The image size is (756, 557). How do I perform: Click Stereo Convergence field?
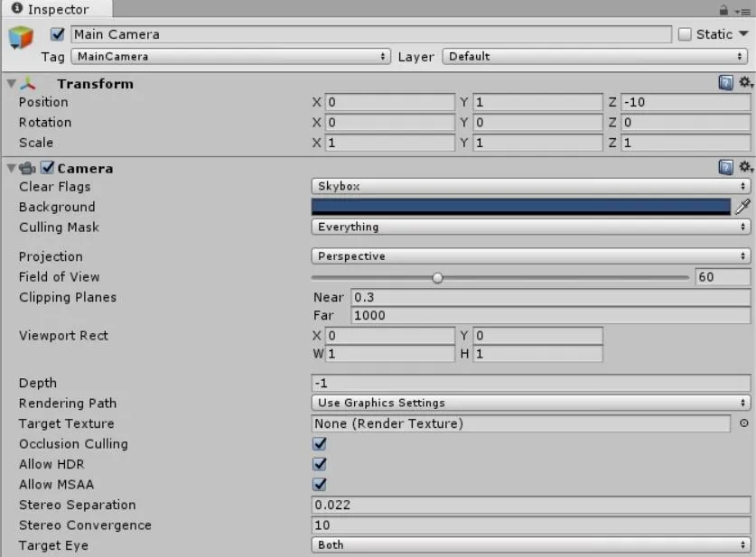pyautogui.click(x=531, y=525)
